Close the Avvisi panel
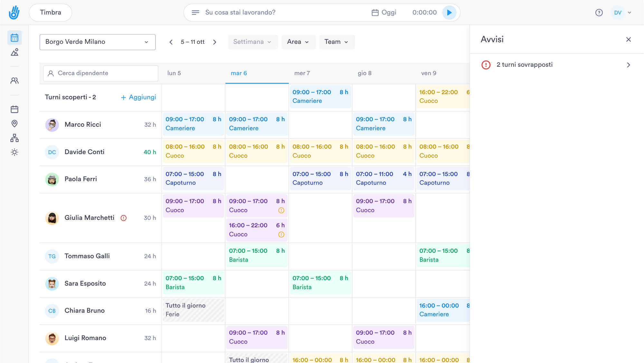This screenshot has width=644, height=363. [629, 39]
